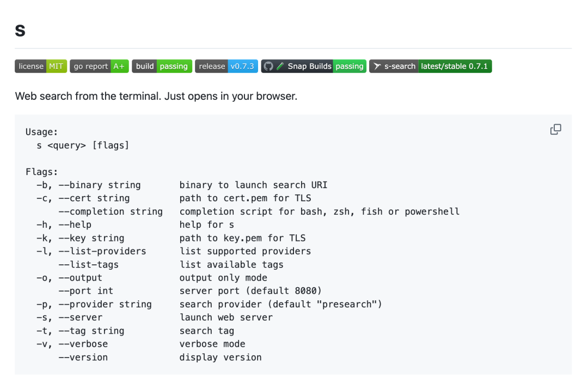Viewport: 588px width, 387px height.
Task: Click the --list-tags flag text
Action: [x=88, y=264]
